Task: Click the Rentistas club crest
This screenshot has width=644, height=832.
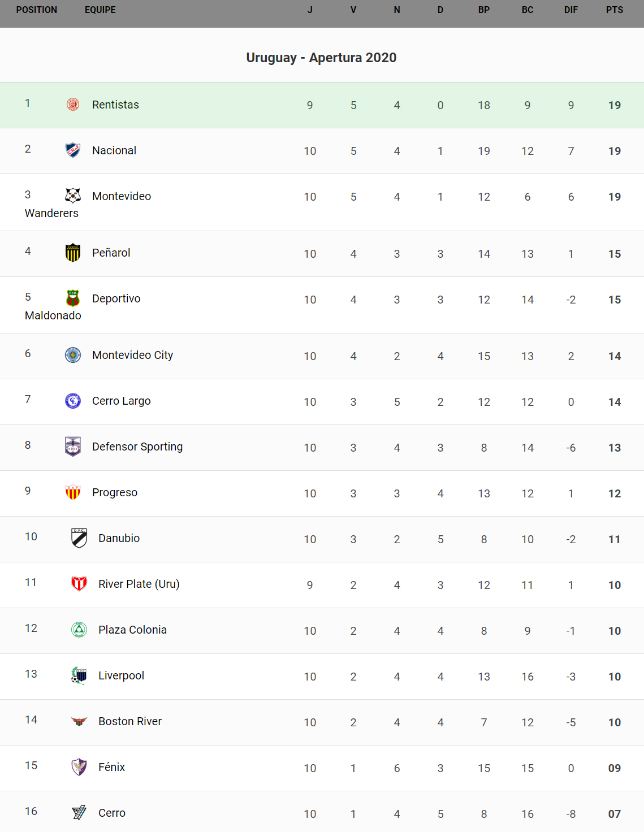Action: (73, 105)
